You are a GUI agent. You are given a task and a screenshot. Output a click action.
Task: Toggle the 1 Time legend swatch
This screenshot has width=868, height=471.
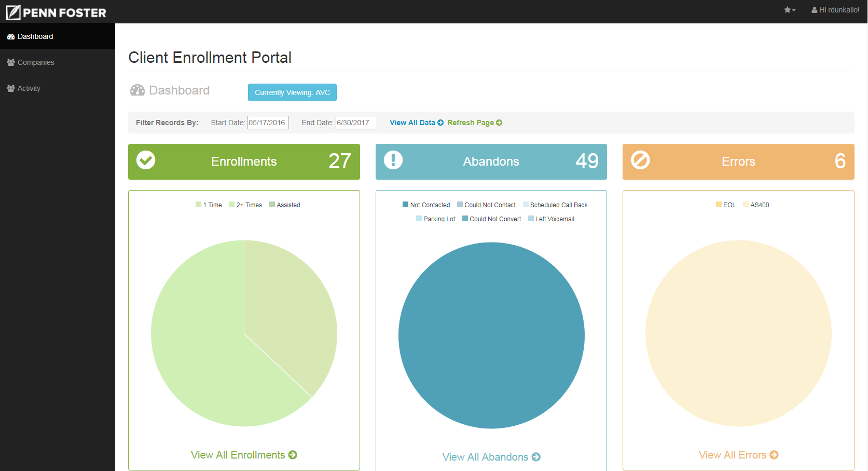[x=199, y=205]
